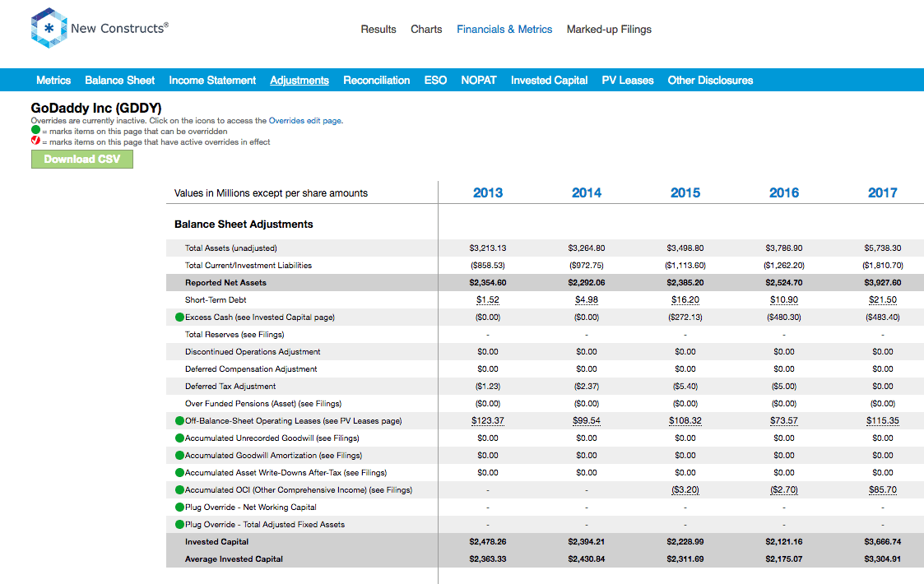Viewport: 924px width, 584px height.
Task: Click 2017 Total Assets value $5,738.30
Action: [883, 248]
